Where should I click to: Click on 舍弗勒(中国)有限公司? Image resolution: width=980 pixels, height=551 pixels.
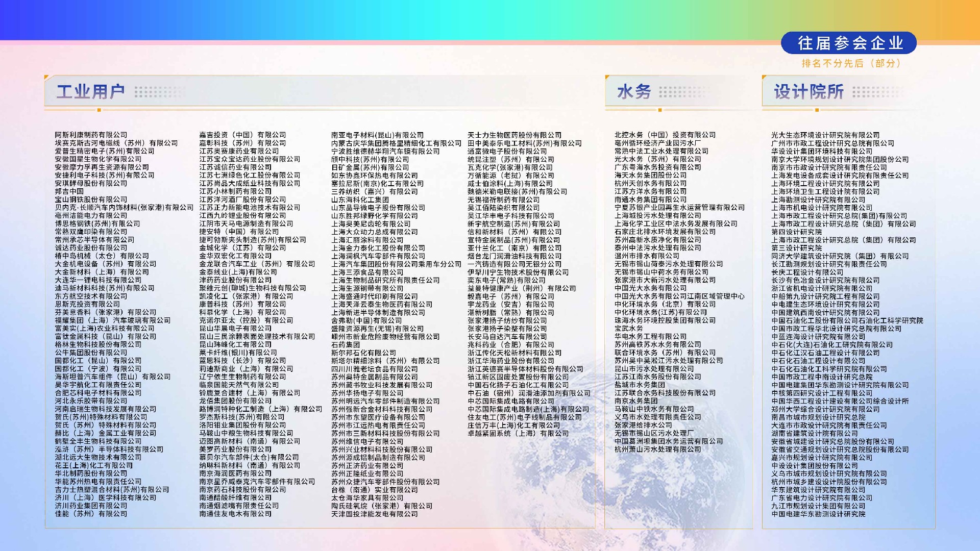[x=366, y=320]
